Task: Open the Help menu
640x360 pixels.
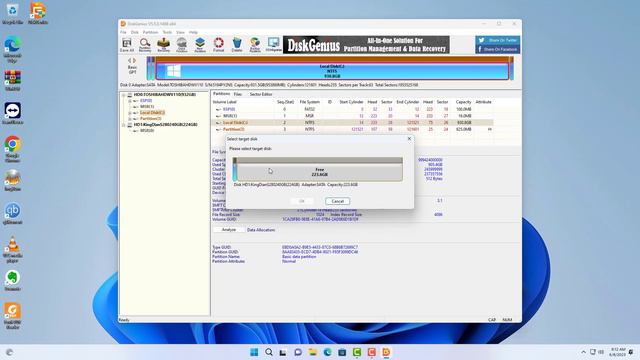Action: click(x=193, y=32)
